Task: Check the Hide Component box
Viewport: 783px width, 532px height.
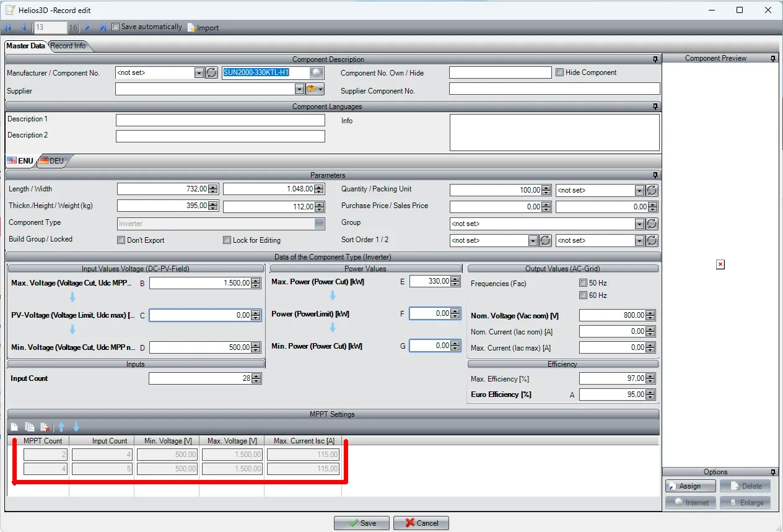Action: tap(559, 72)
